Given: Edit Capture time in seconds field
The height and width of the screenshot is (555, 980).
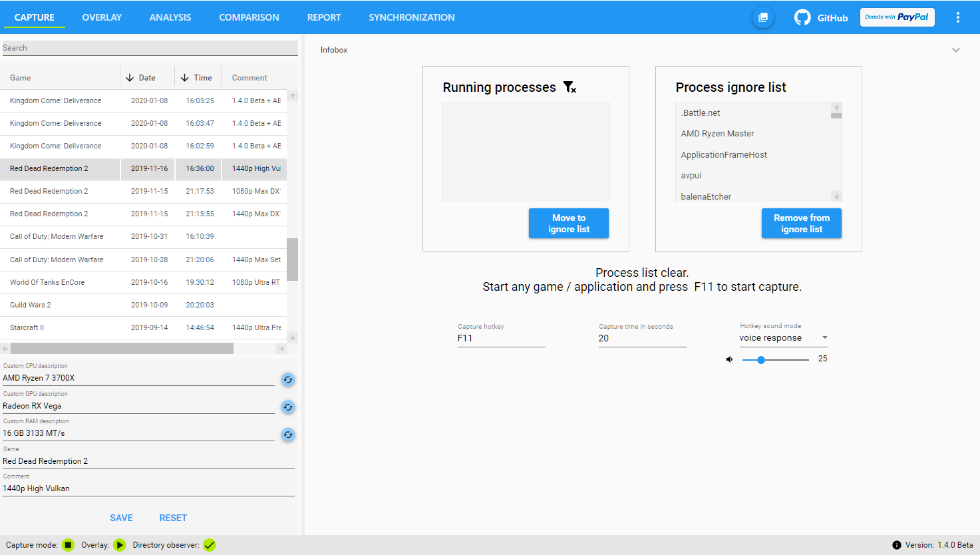Looking at the screenshot, I should 642,338.
